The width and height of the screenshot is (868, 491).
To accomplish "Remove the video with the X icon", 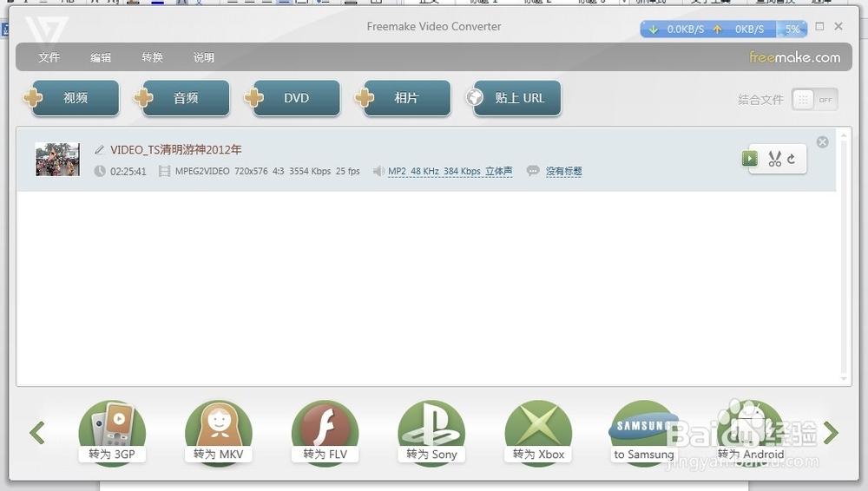I will click(x=823, y=142).
